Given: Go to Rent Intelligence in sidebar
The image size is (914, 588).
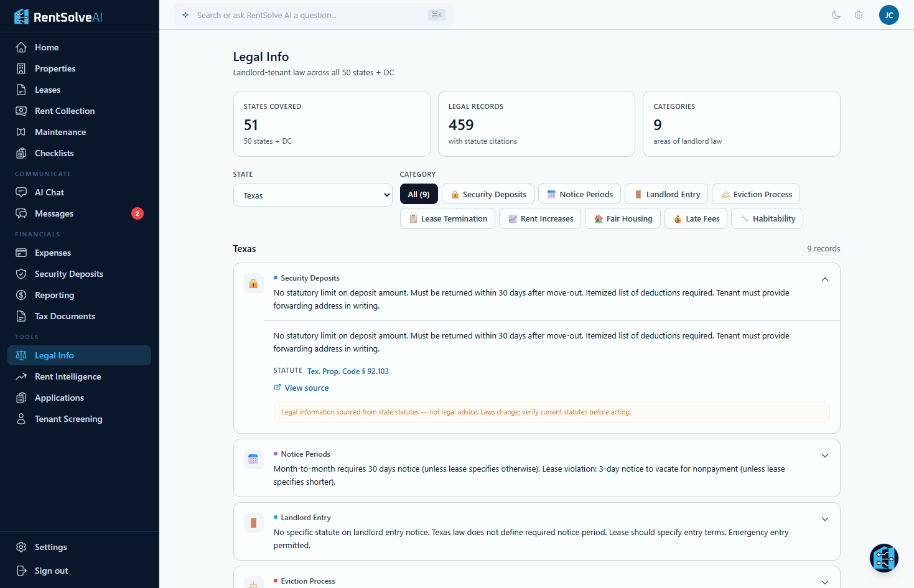Looking at the screenshot, I should click(x=68, y=376).
